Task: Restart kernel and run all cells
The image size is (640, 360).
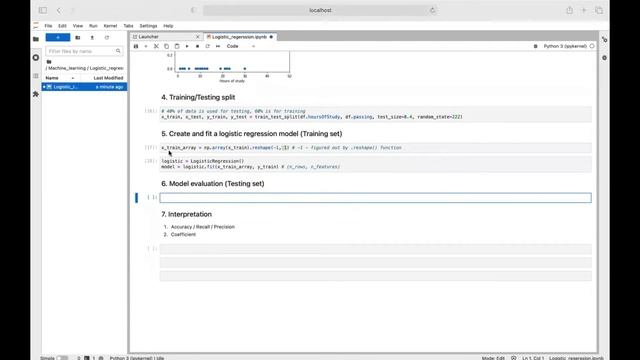Action: [218, 46]
